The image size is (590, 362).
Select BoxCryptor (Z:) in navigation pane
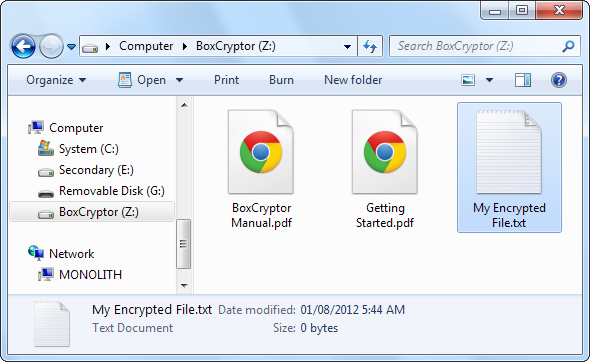99,212
